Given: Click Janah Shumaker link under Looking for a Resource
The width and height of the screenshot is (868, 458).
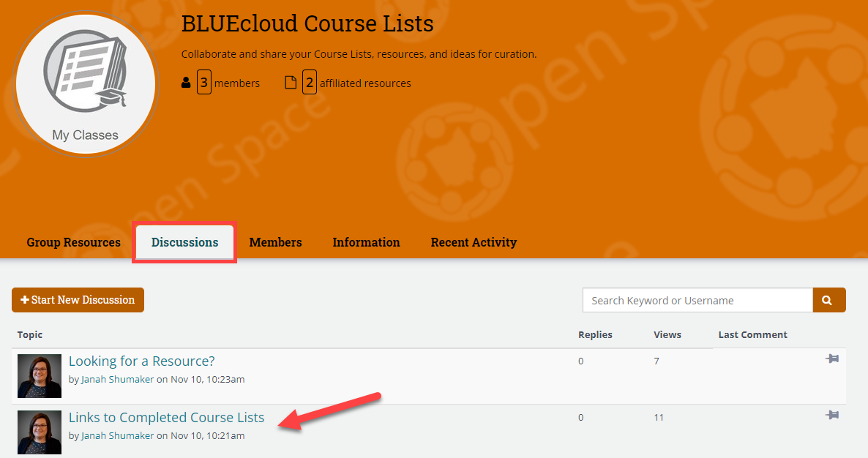Looking at the screenshot, I should (x=117, y=380).
